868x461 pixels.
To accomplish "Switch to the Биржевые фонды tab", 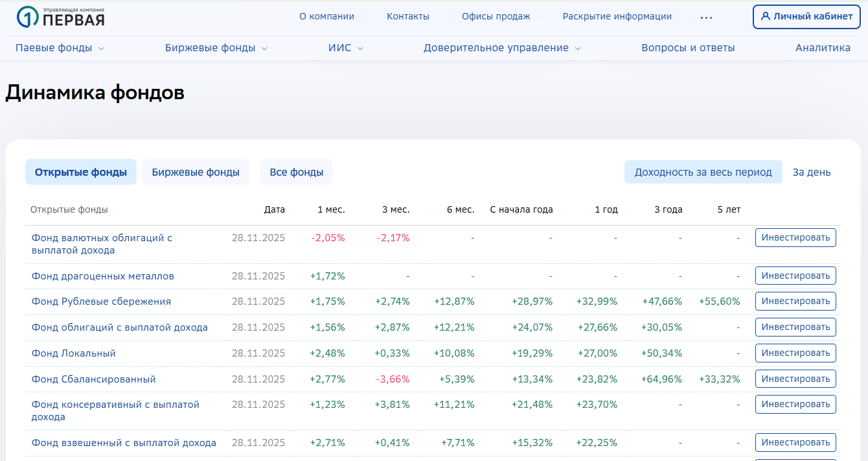I will [x=196, y=172].
